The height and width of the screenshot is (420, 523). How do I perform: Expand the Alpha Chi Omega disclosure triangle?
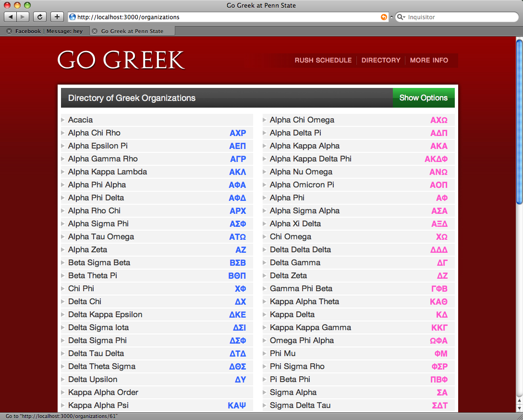(x=264, y=120)
